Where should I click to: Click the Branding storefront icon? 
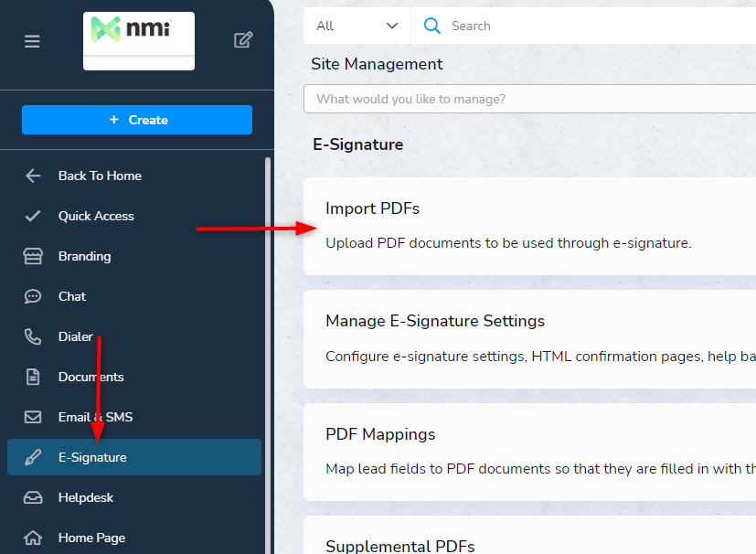pyautogui.click(x=33, y=256)
